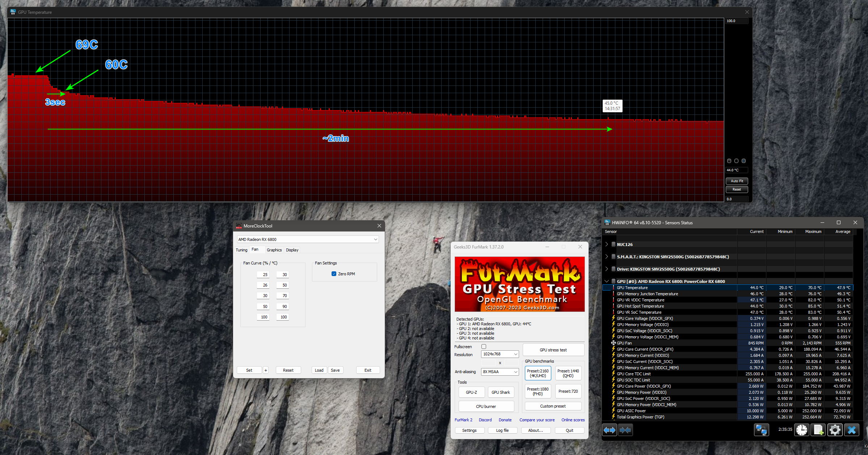This screenshot has width=868, height=455.
Task: Click the graph maximum value 100.0 field
Action: [x=736, y=21]
